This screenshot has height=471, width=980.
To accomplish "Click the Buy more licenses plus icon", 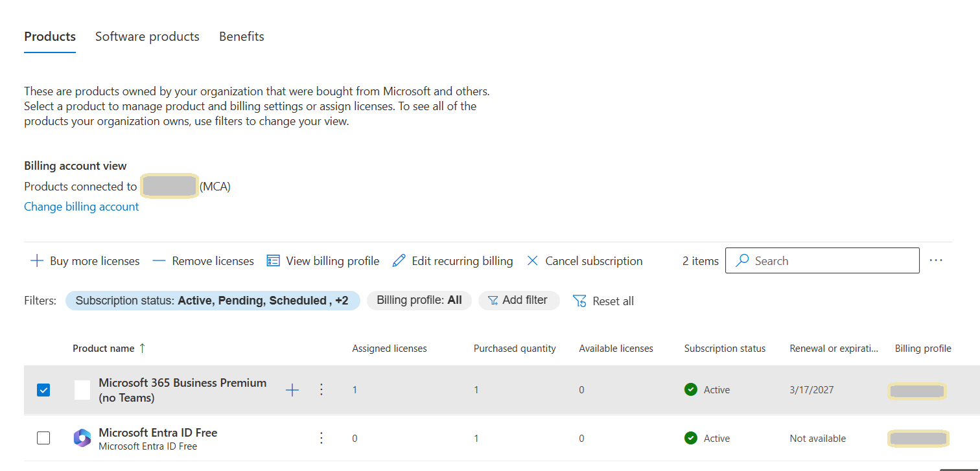I will (x=37, y=261).
